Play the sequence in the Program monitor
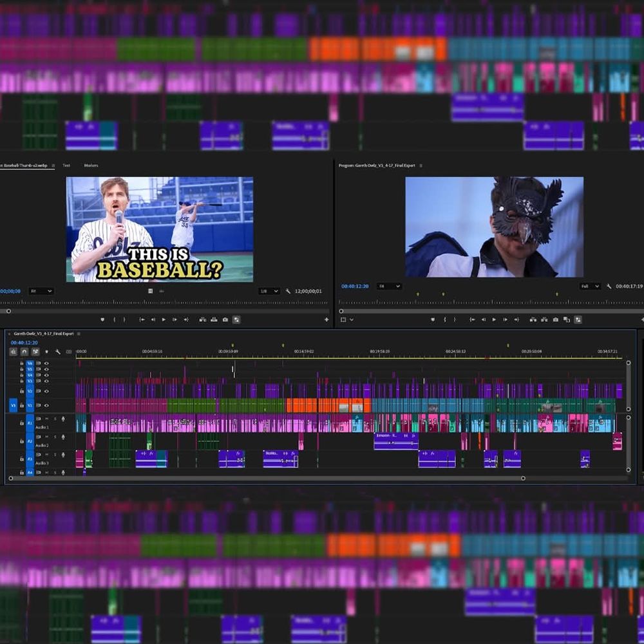 click(x=494, y=319)
